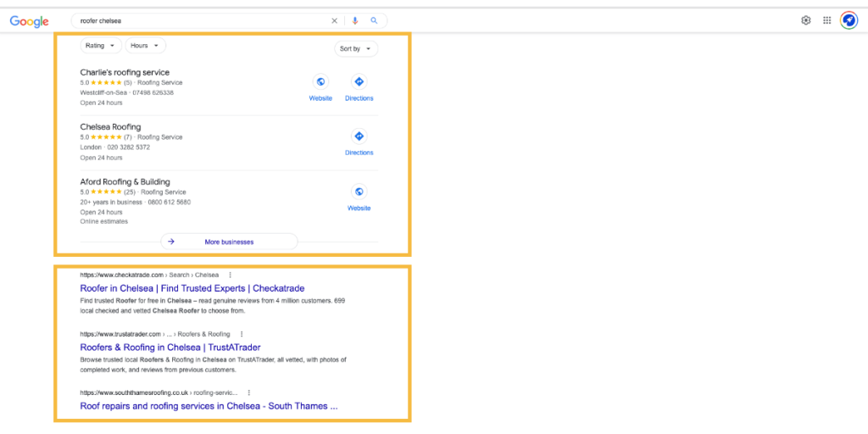Click the Google logo

pos(30,21)
